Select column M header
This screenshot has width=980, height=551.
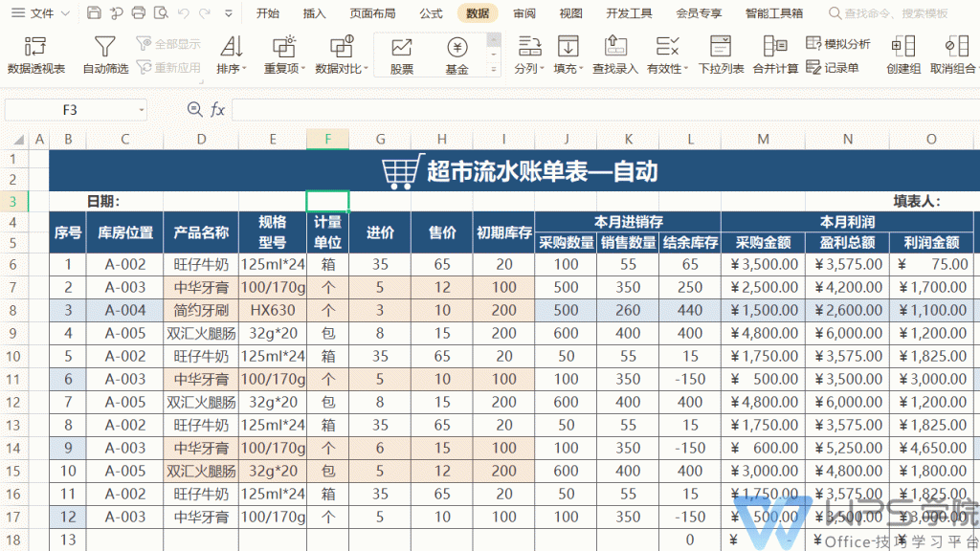tap(763, 140)
